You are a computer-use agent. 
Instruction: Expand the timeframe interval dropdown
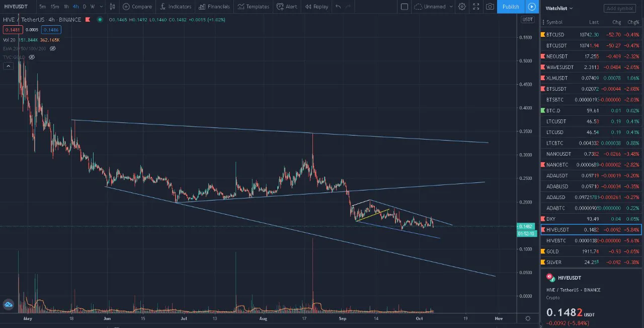[101, 7]
